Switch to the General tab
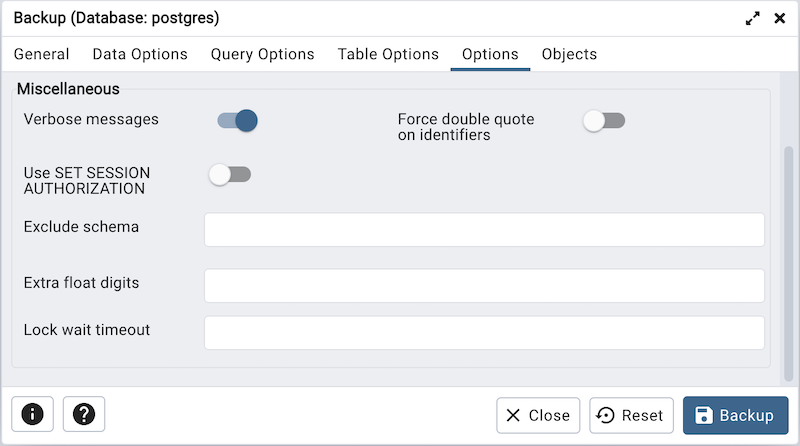This screenshot has width=800, height=446. pyautogui.click(x=42, y=54)
